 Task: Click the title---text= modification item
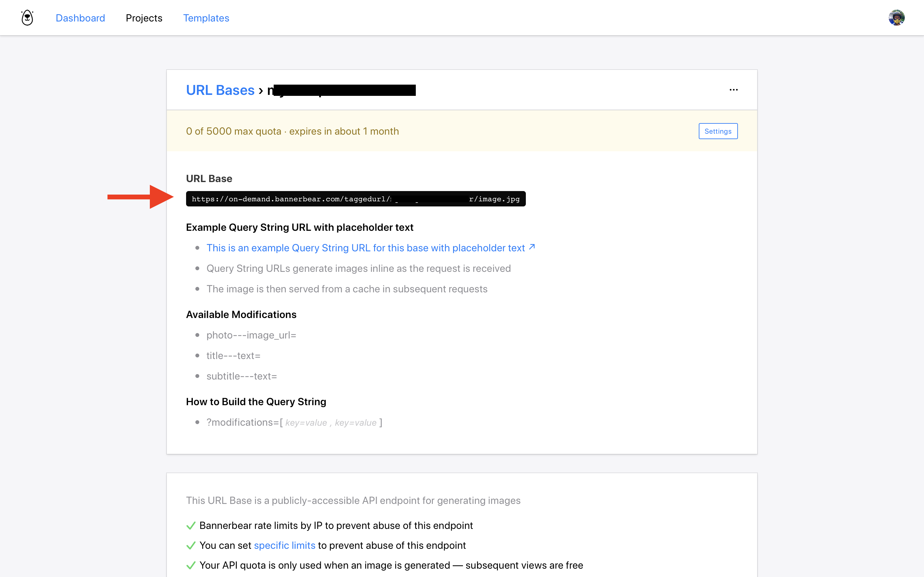click(233, 356)
